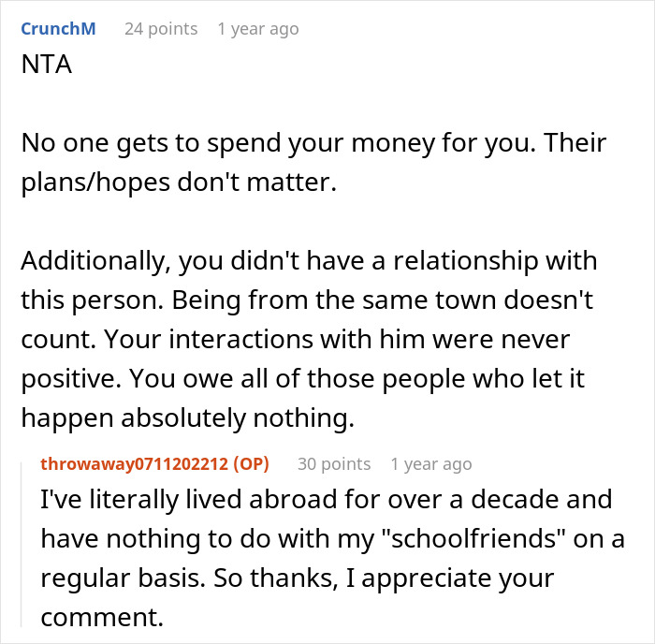The height and width of the screenshot is (644, 655).
Task: Click 'I've literally lived abroad' reply line
Action: click(x=327, y=498)
